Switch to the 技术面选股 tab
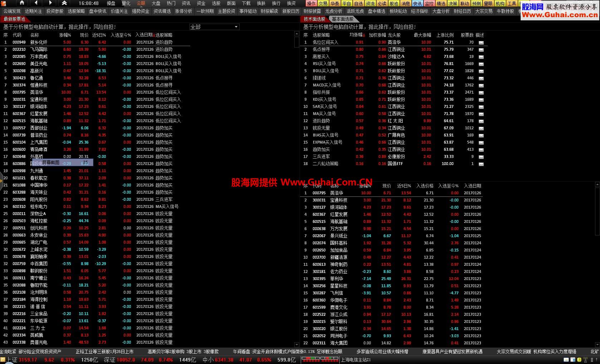 (x=314, y=19)
